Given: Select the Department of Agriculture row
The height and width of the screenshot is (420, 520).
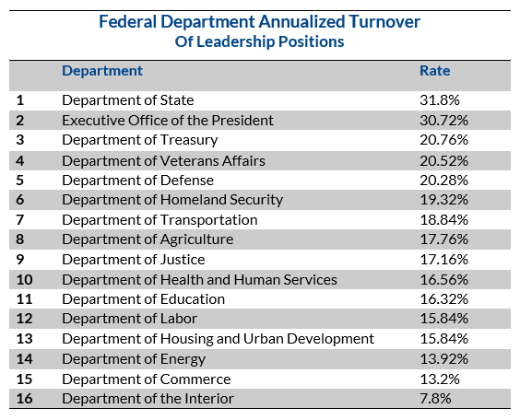Looking at the screenshot, I should (260, 239).
